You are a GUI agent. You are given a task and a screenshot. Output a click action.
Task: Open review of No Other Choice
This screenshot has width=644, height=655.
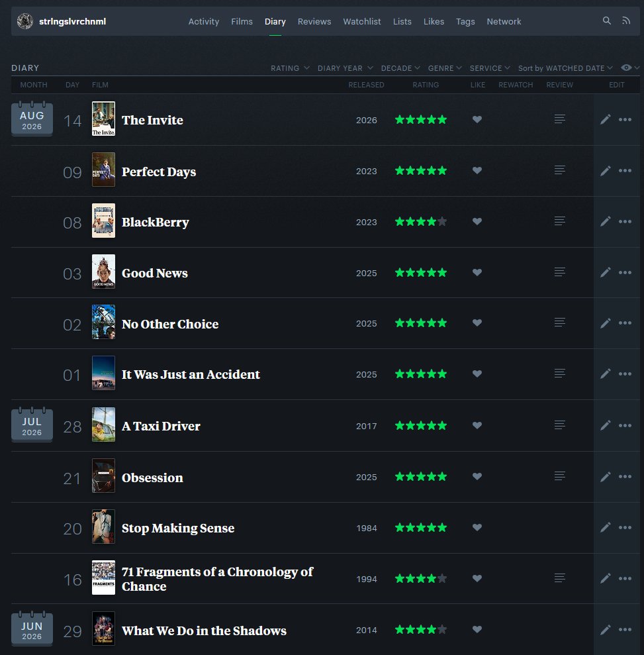[560, 323]
